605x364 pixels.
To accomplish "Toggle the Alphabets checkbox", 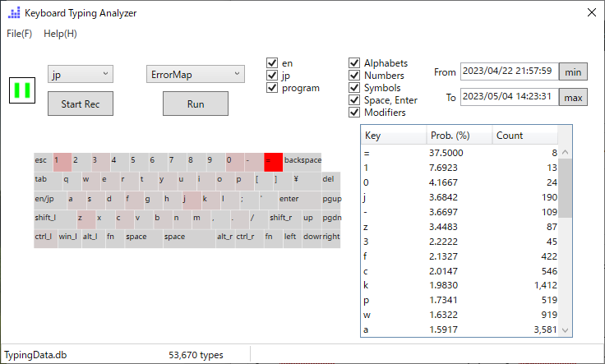I will point(354,62).
